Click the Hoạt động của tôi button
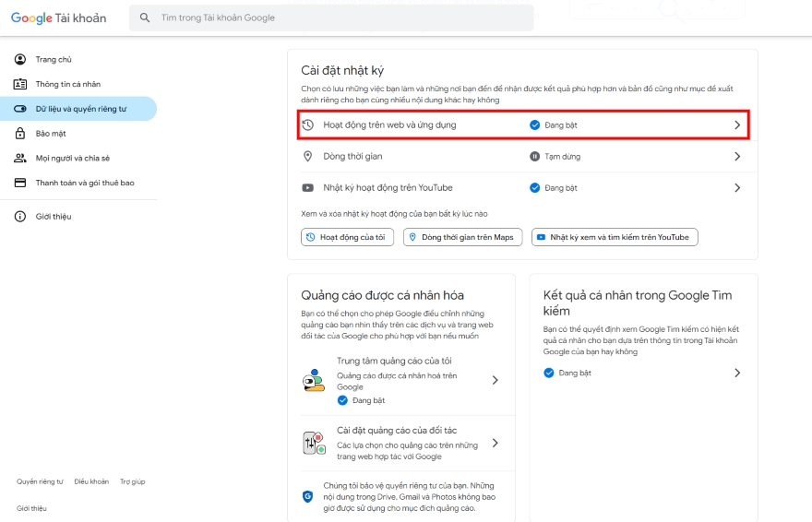 click(x=348, y=237)
